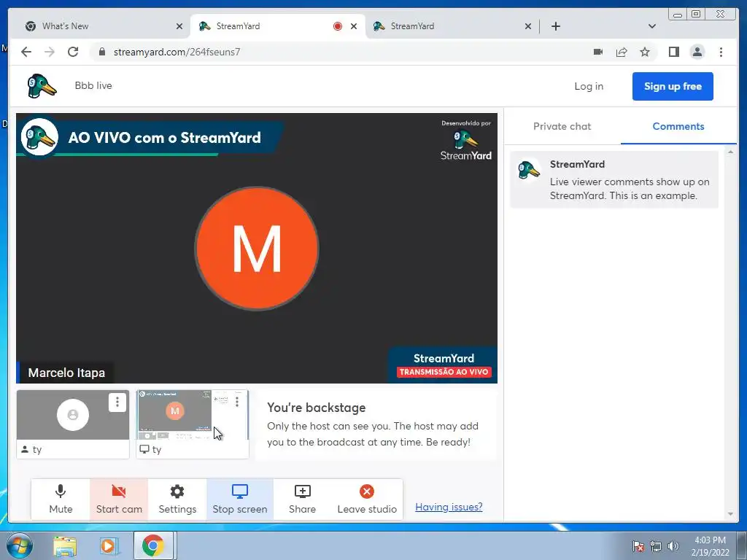
Task: Open Chrome side panel
Action: (x=673, y=52)
